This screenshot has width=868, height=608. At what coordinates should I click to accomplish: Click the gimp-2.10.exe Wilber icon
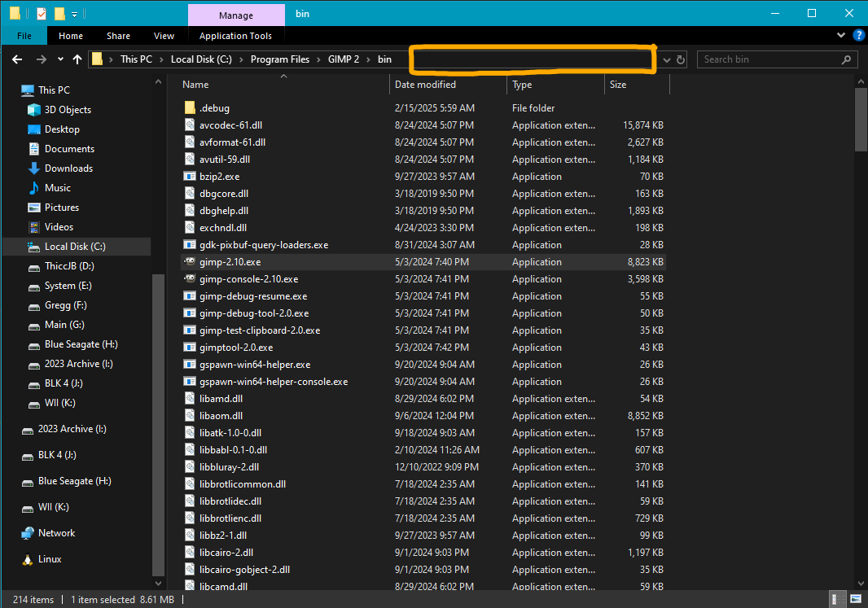tap(190, 262)
